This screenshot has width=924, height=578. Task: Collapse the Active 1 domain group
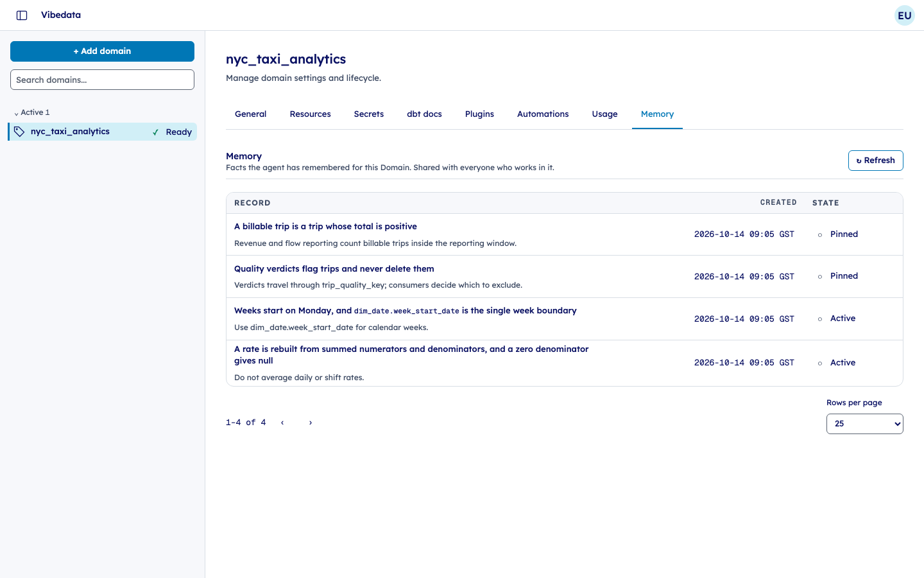click(x=32, y=112)
